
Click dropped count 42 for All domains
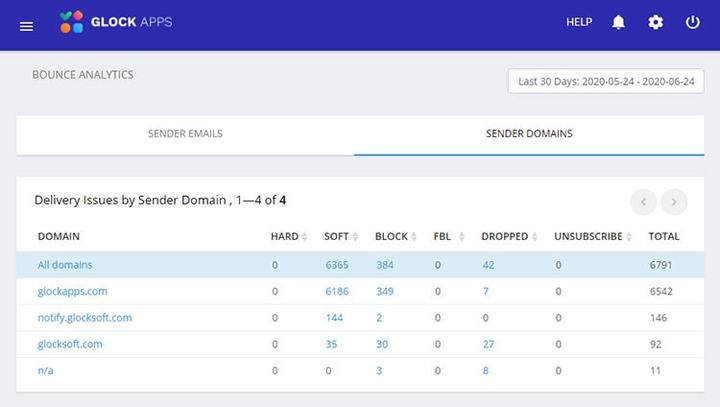coord(488,265)
